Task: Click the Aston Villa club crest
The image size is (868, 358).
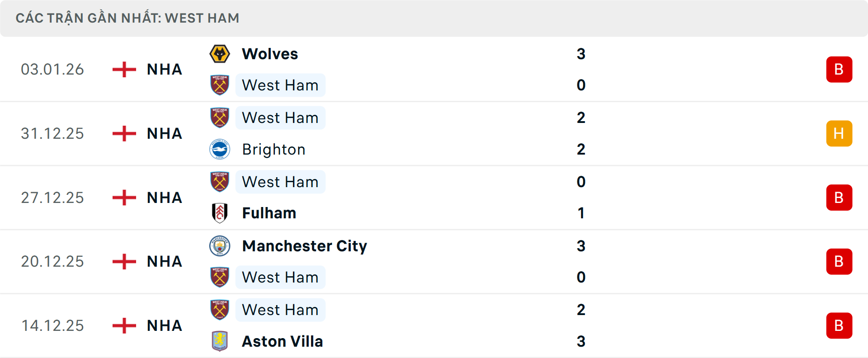Action: (x=220, y=341)
